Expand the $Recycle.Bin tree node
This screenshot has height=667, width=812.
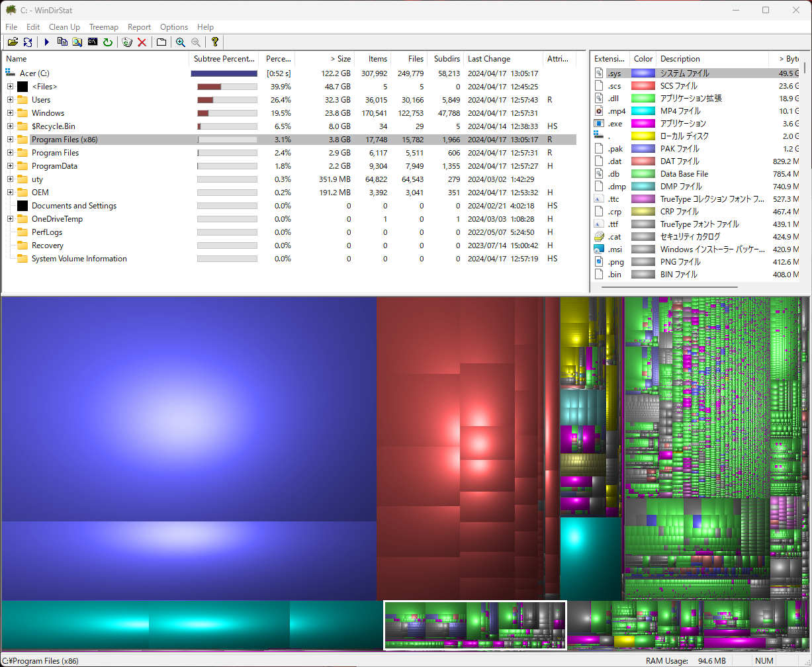click(x=11, y=126)
